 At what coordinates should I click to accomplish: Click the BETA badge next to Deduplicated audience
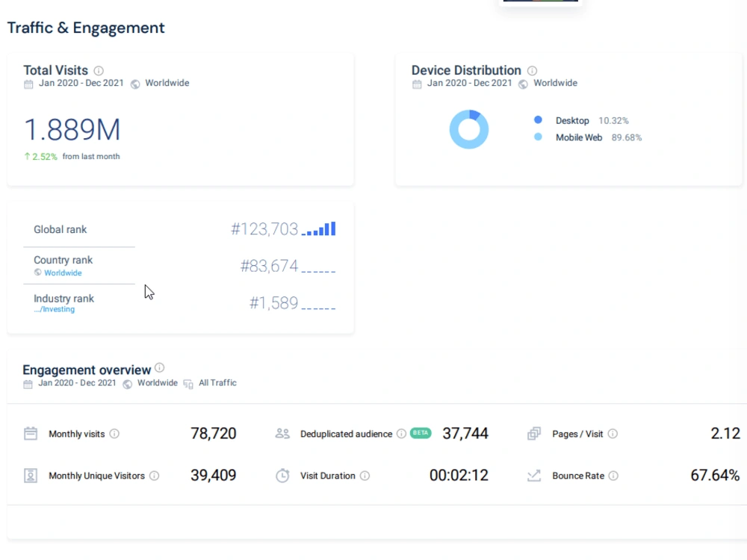pos(420,433)
